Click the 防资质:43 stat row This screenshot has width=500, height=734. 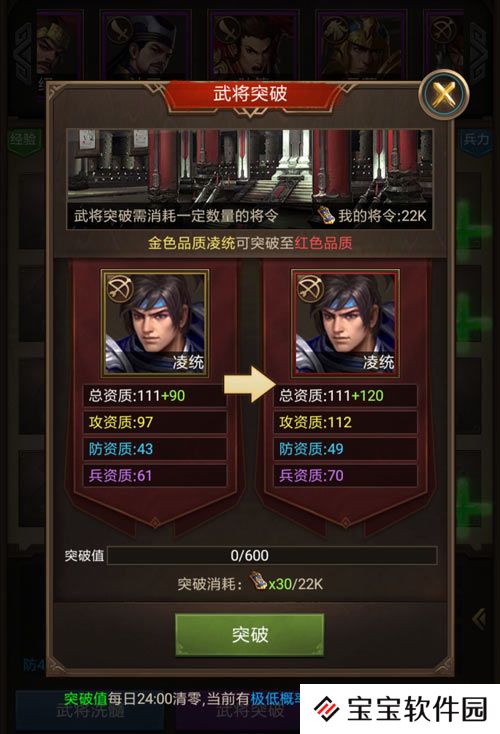[155, 449]
